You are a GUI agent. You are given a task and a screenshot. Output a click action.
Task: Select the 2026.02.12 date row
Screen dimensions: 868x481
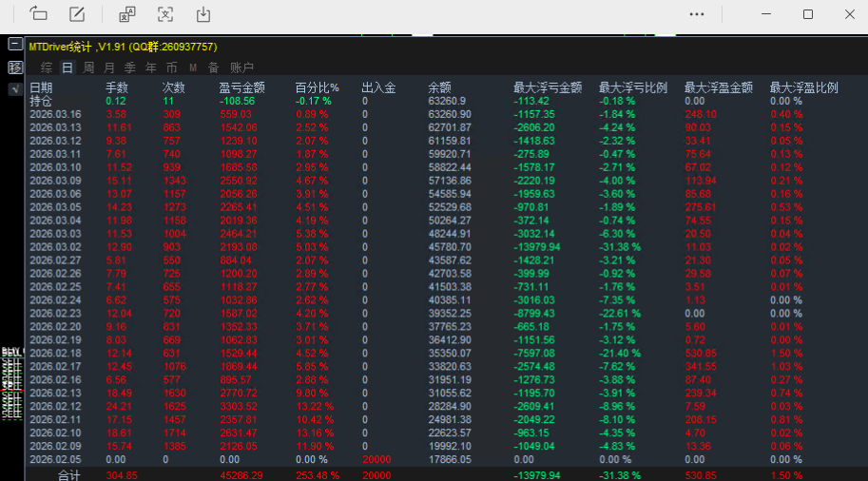pos(55,406)
